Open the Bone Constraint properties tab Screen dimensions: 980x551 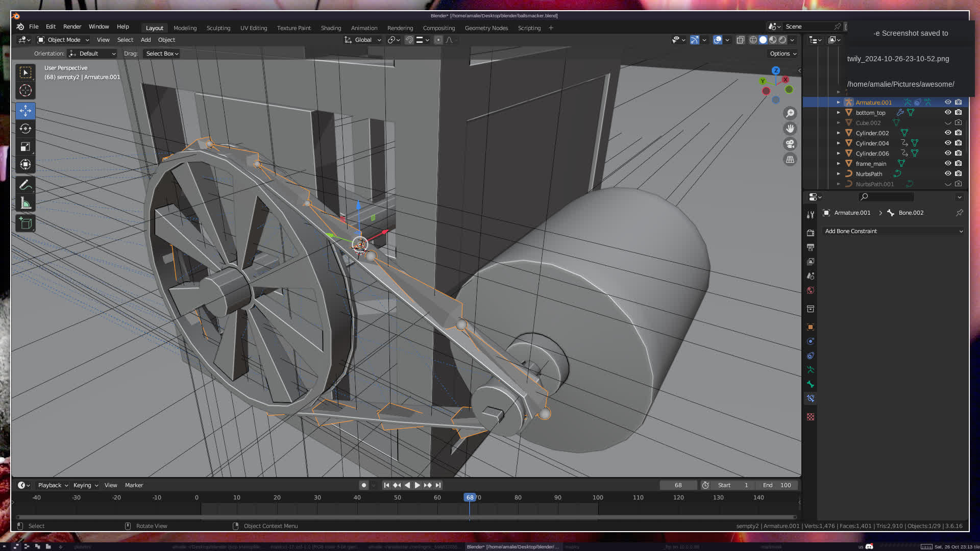point(811,398)
